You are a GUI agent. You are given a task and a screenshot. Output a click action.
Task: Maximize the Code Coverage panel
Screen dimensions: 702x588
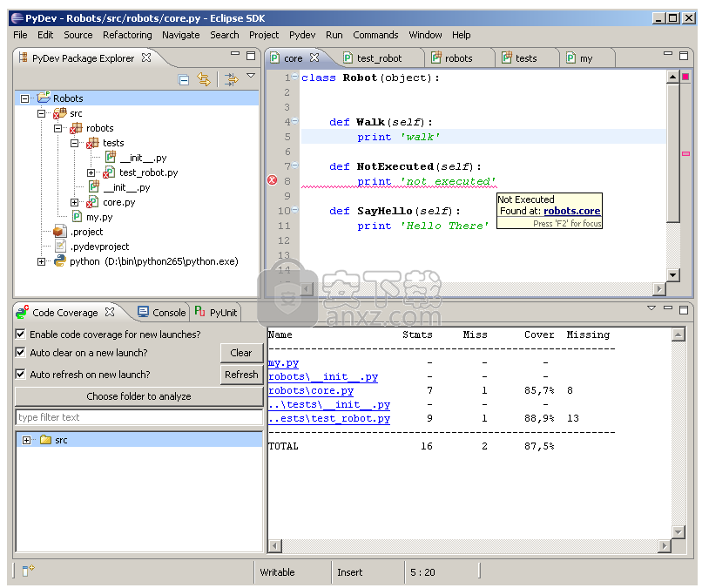tap(684, 309)
